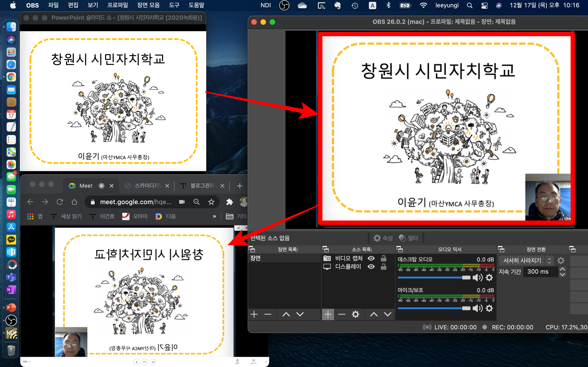Toggle lock on 비디오 캡쳐 source

tap(383, 258)
